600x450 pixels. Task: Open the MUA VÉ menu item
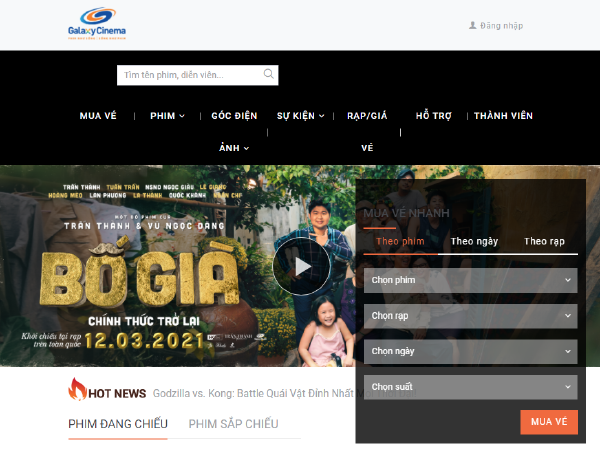pos(98,116)
